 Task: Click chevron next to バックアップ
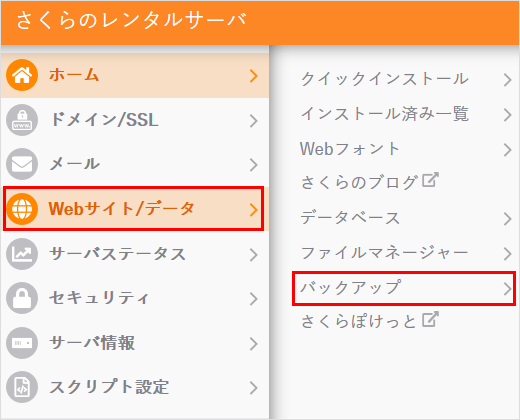pos(508,289)
